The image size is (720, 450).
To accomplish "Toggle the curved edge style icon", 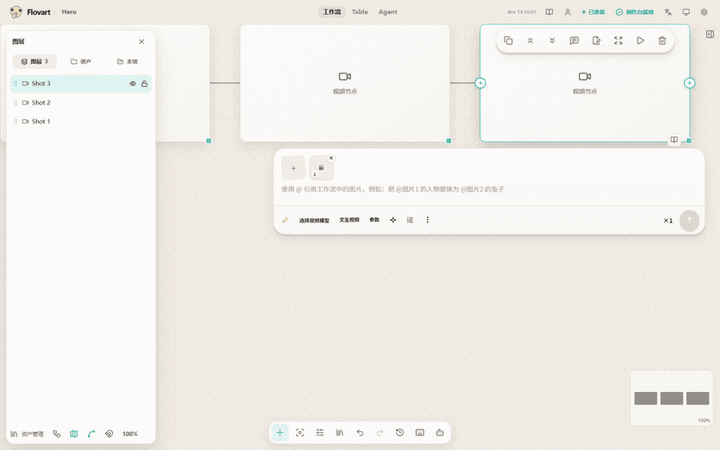I will click(91, 434).
